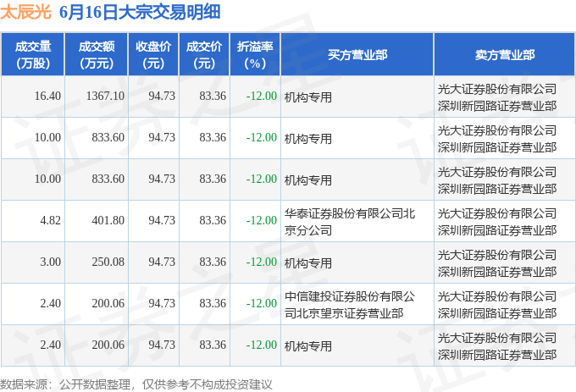Click seller 光大证券 in the 4.82 row

[497, 222]
